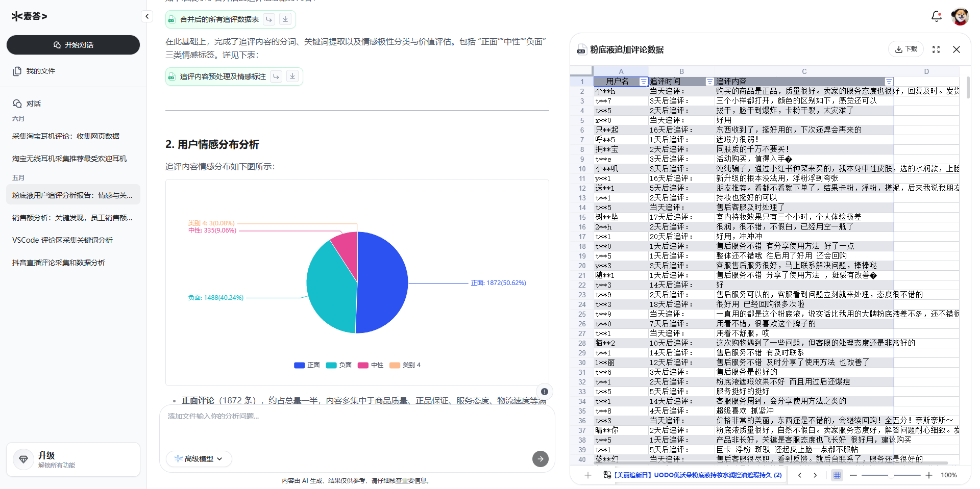Image resolution: width=980 pixels, height=489 pixels.
Task: Toggle 正面 legend swatch in the pie chart
Action: click(x=300, y=365)
